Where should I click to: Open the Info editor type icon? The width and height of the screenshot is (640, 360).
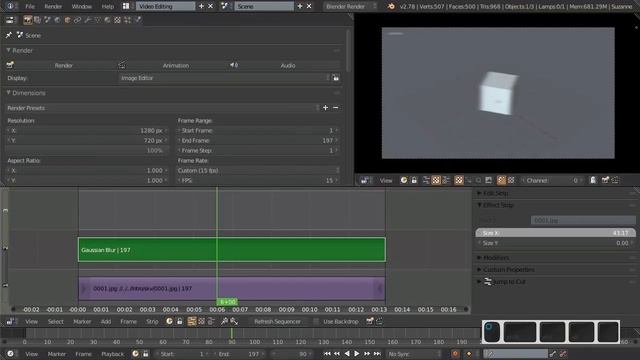[10, 6]
